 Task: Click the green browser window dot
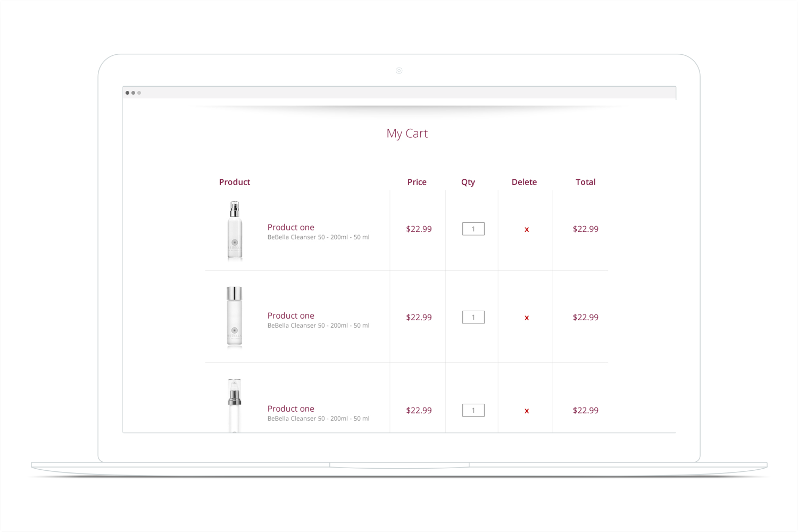pyautogui.click(x=139, y=93)
